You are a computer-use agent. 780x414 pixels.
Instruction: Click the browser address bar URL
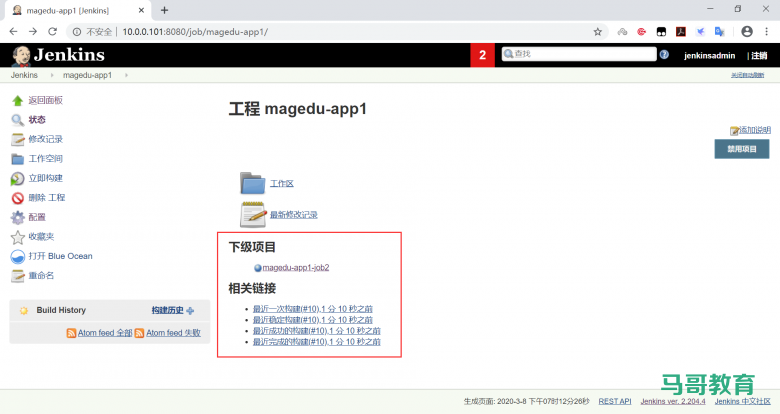click(x=195, y=32)
